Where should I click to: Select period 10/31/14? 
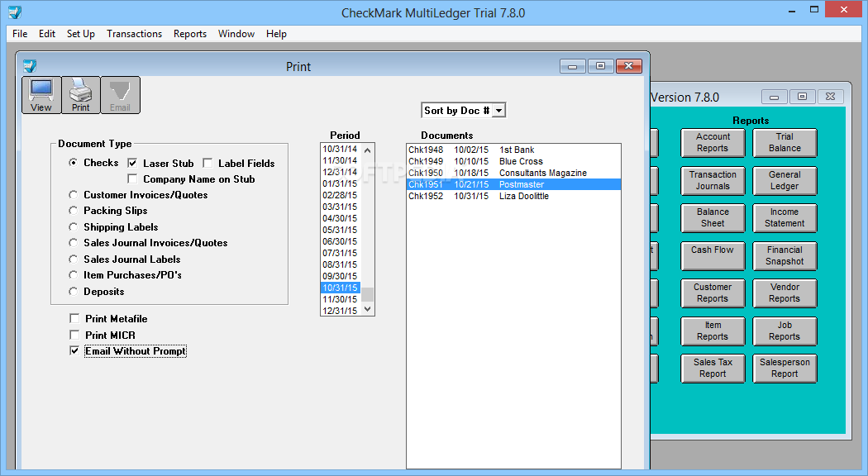(x=341, y=150)
